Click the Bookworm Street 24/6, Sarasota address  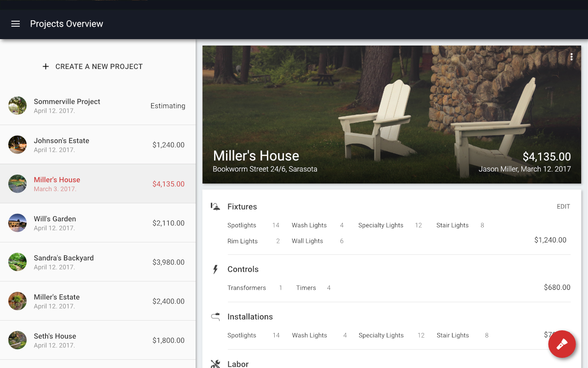tap(265, 169)
